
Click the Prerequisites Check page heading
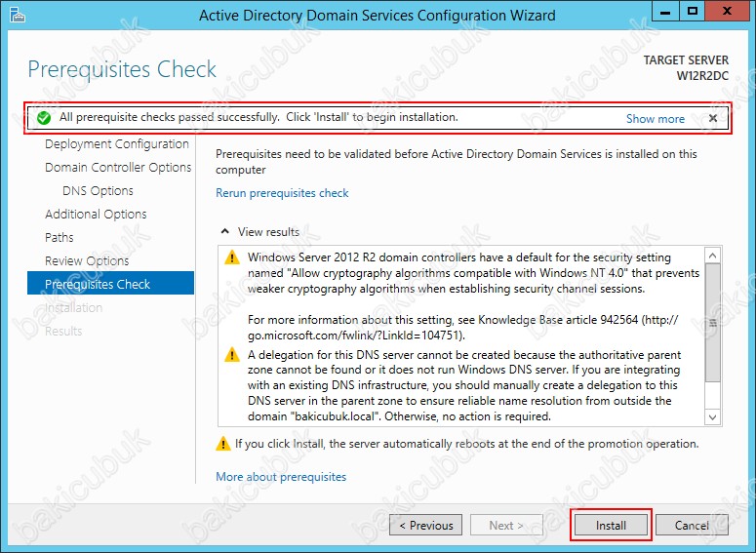click(x=122, y=69)
